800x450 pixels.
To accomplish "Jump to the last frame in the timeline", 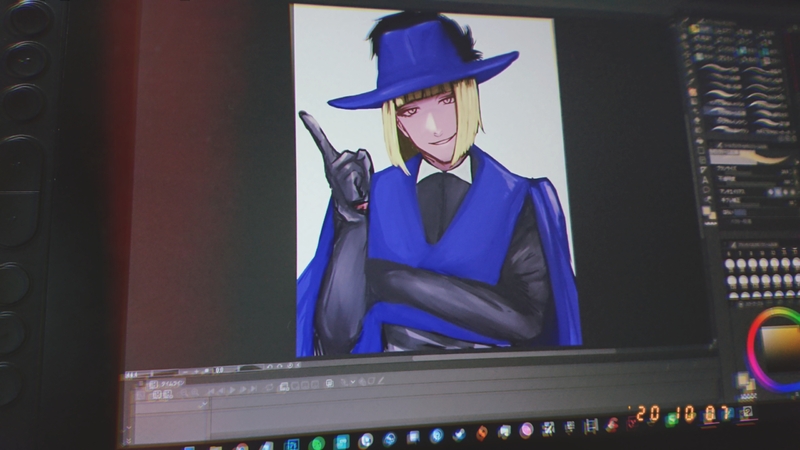I will [253, 390].
